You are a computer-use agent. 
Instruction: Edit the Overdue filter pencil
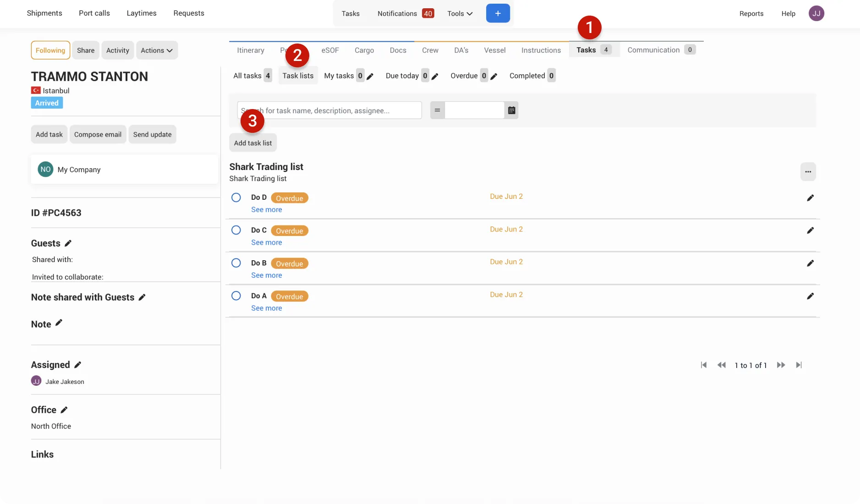(x=493, y=77)
